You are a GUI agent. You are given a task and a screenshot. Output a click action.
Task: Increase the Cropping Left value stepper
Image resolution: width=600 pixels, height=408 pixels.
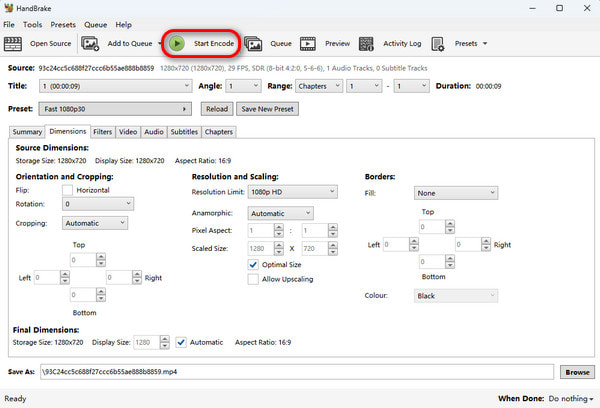pos(65,274)
